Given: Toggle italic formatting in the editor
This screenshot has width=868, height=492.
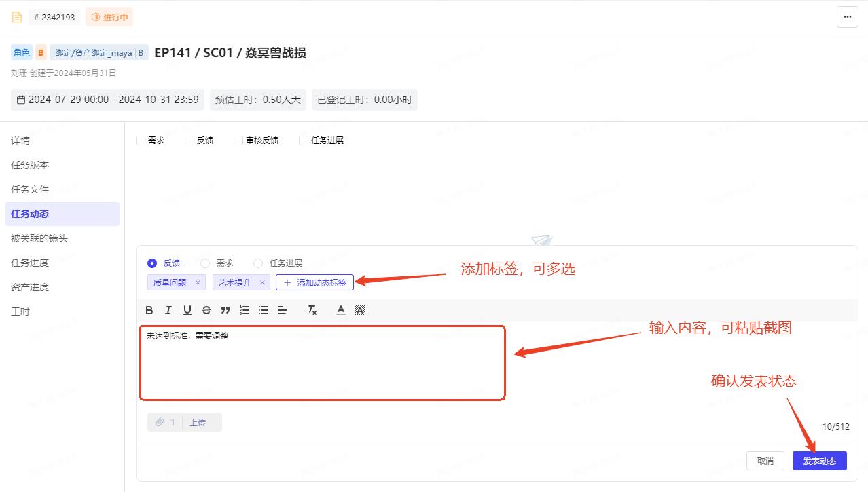Looking at the screenshot, I should coord(168,310).
